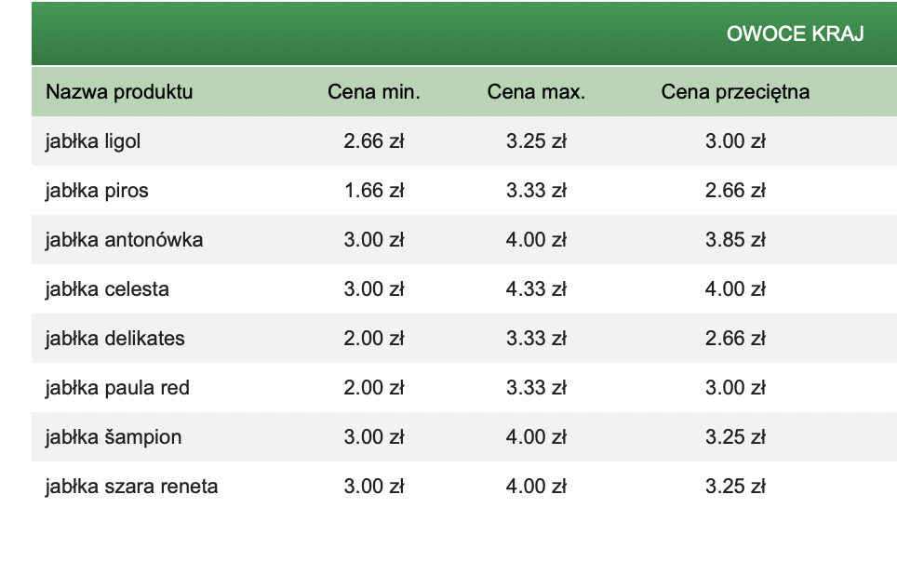Click the jabłka szara reneta product name
Image resolution: width=897 pixels, height=588 pixels.
pyautogui.click(x=131, y=486)
